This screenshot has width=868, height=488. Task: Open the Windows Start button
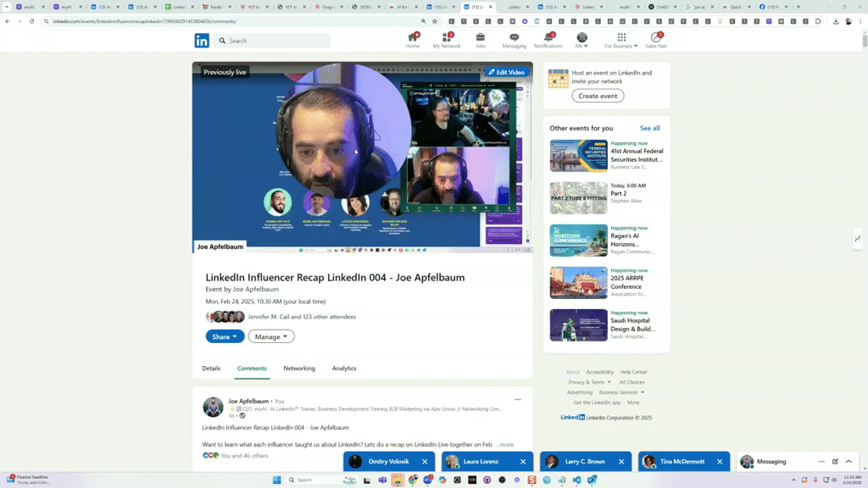pyautogui.click(x=277, y=480)
